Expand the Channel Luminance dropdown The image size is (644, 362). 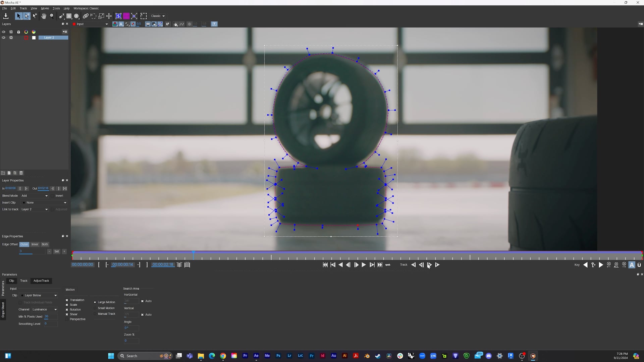tap(45, 309)
